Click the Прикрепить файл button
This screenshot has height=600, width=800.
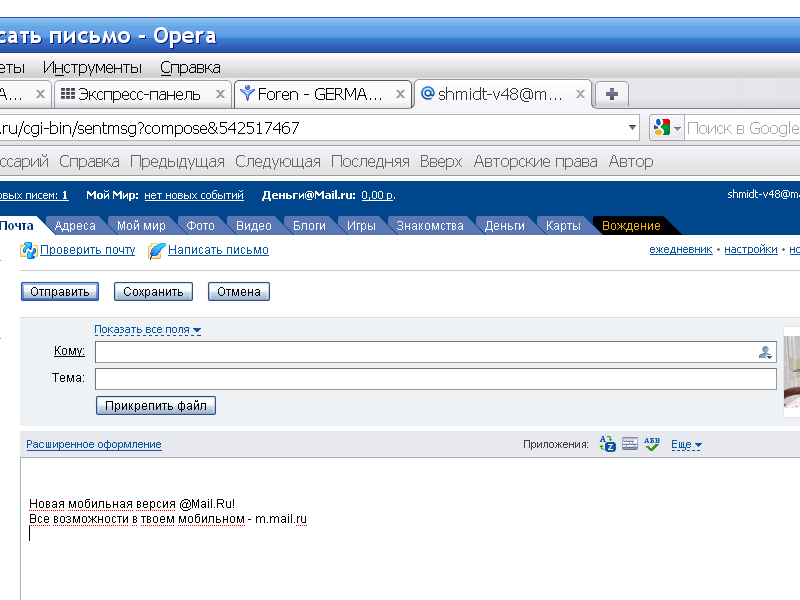click(156, 406)
